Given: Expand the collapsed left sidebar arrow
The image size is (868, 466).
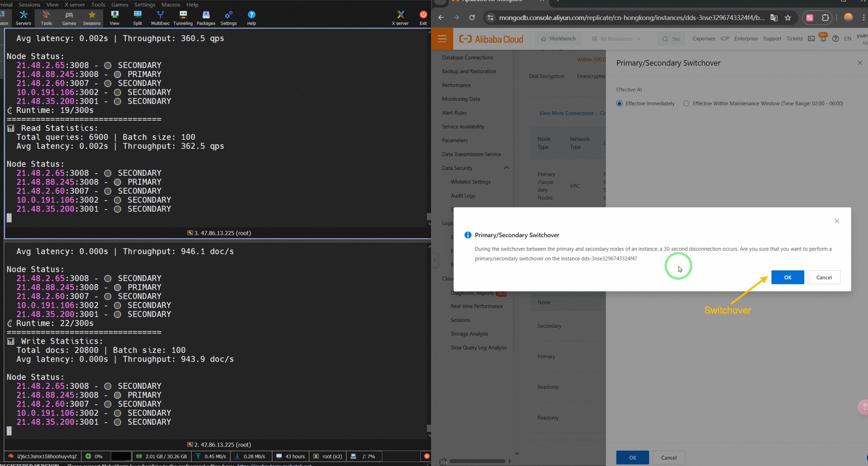Looking at the screenshot, I should pos(435,260).
